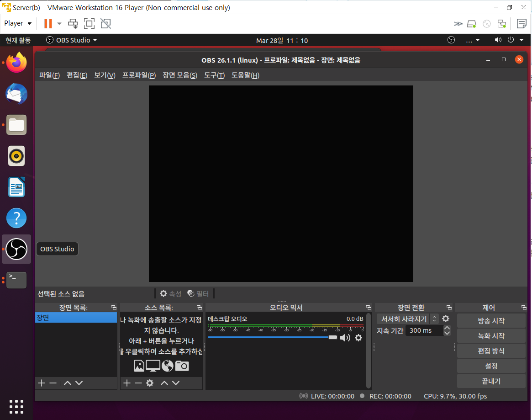Open the 파일(F) menu

pos(49,75)
